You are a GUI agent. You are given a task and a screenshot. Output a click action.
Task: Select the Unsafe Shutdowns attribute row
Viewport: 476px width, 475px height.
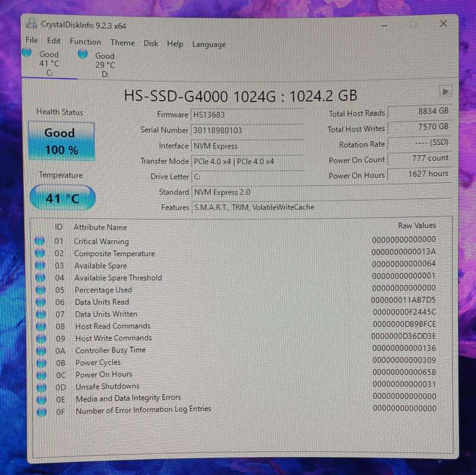tap(235, 385)
